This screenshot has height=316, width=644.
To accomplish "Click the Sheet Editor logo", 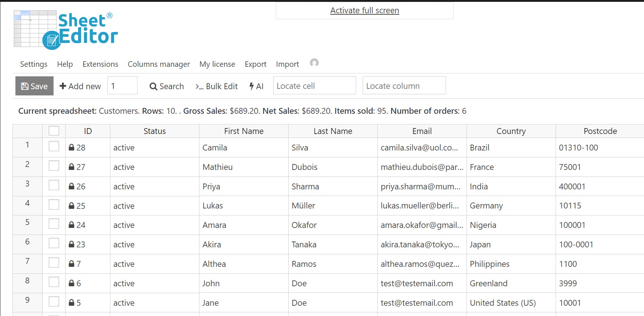I will 66,30.
